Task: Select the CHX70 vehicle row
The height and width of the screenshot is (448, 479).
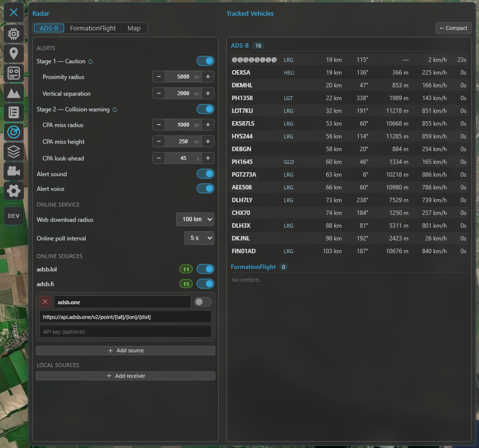Action: (349, 213)
